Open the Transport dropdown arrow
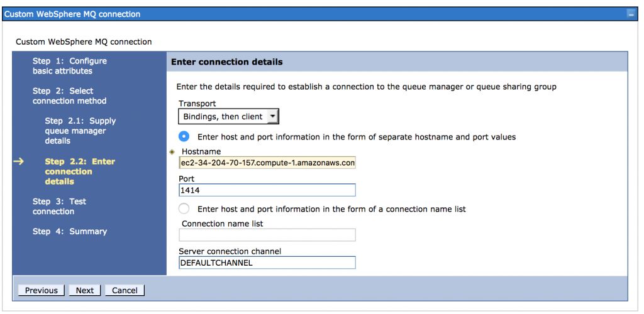The image size is (644, 314). (x=272, y=116)
